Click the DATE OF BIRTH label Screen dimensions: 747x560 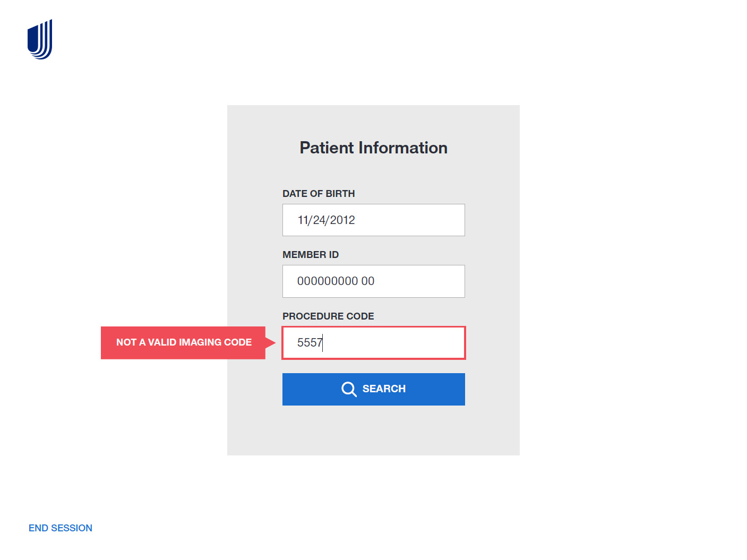(319, 194)
